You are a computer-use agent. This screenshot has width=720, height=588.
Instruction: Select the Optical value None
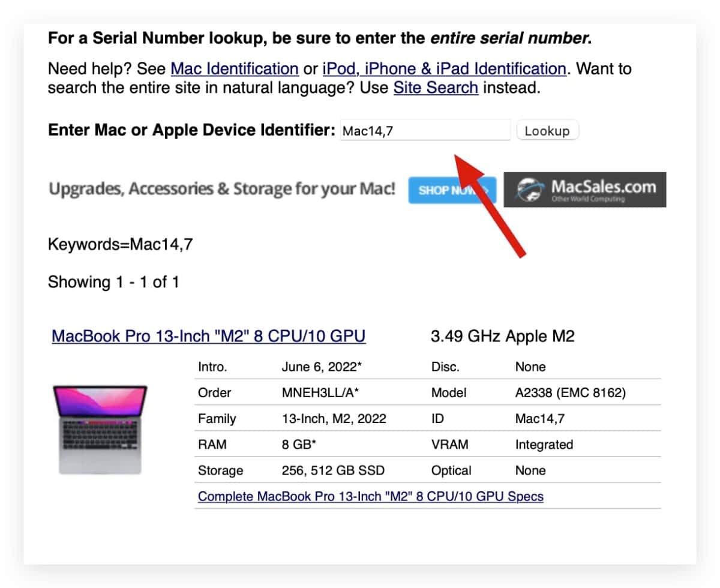coord(530,470)
